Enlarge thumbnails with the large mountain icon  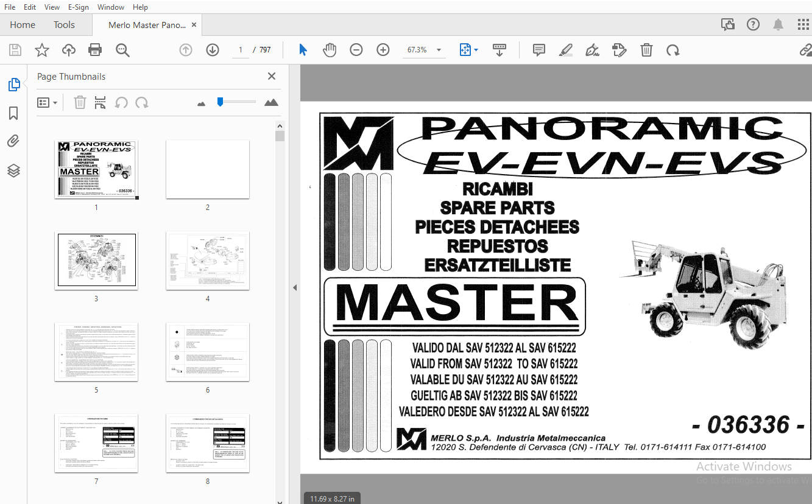tap(271, 102)
